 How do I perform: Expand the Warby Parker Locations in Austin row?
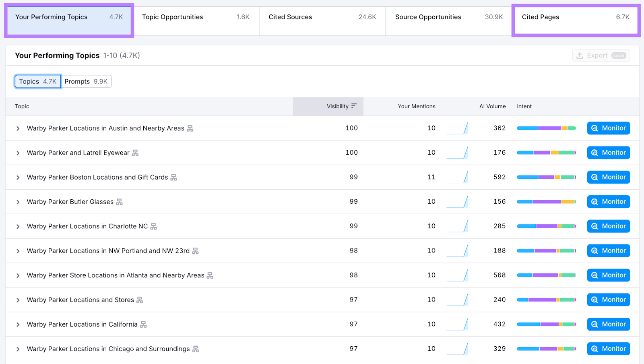(18, 128)
